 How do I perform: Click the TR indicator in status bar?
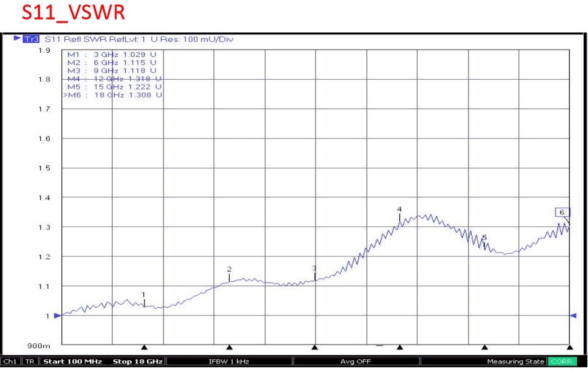point(30,362)
